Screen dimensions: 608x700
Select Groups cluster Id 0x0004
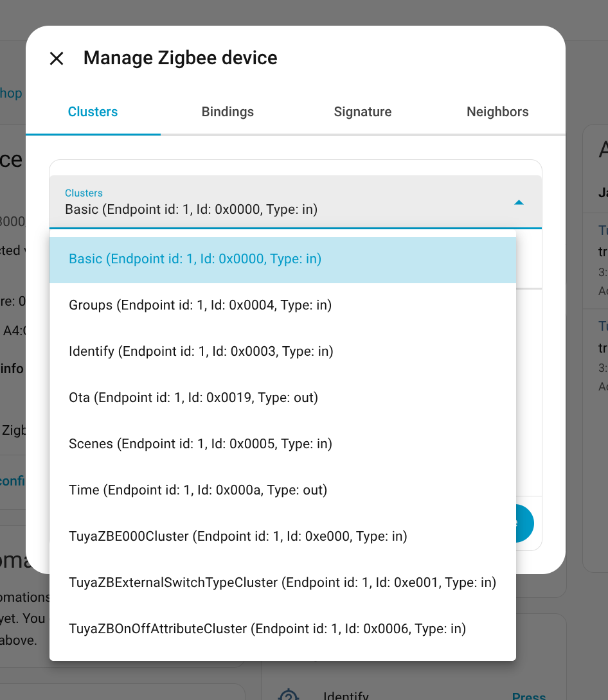click(200, 305)
